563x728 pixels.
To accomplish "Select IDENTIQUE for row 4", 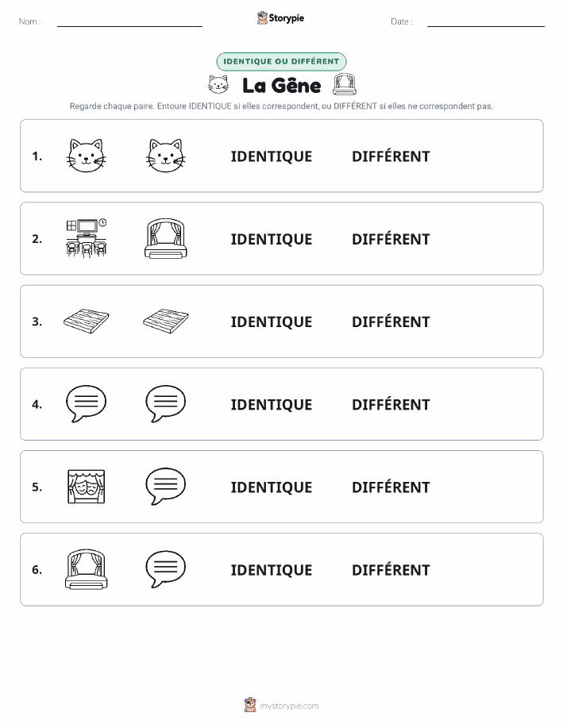I will point(272,404).
